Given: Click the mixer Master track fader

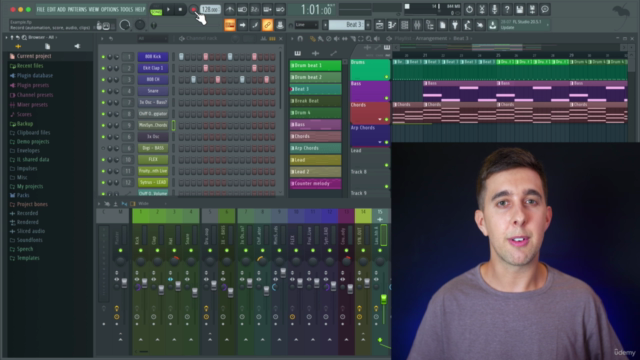Looking at the screenshot, I should (x=124, y=282).
